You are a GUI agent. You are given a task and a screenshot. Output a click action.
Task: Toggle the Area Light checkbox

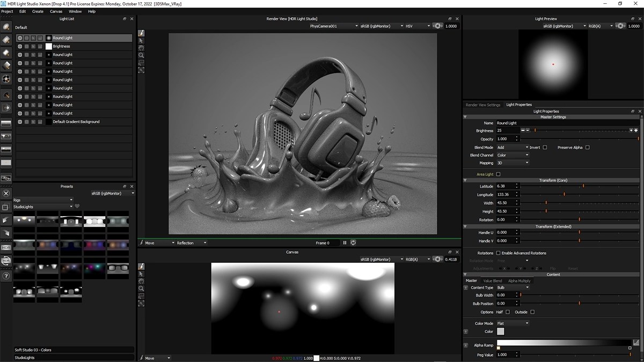pyautogui.click(x=498, y=174)
